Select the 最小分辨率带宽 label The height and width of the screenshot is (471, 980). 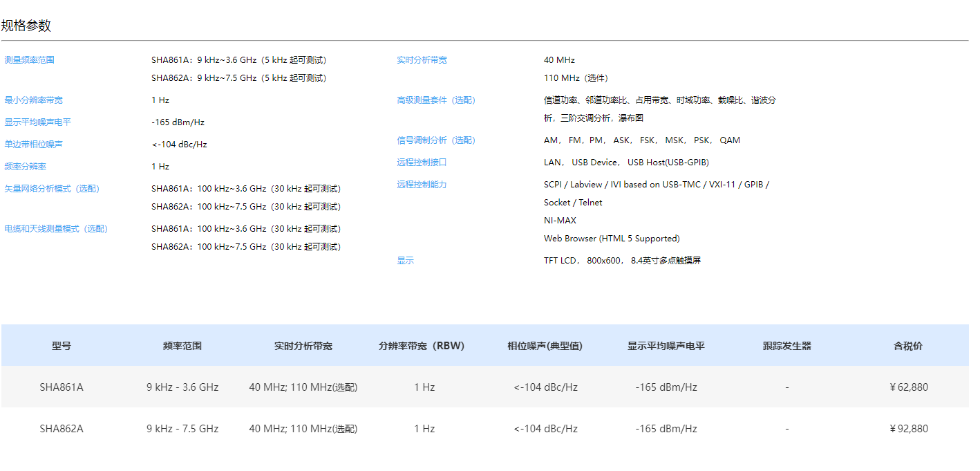click(x=33, y=100)
